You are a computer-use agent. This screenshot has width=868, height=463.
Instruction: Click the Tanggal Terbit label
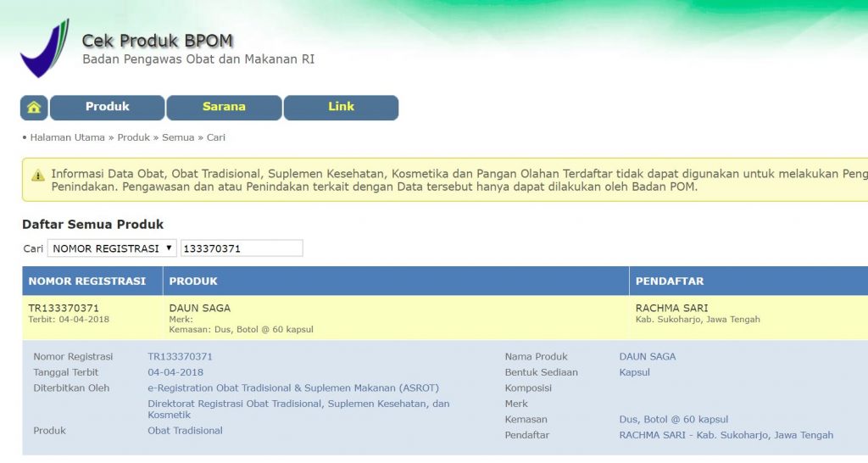pos(66,372)
